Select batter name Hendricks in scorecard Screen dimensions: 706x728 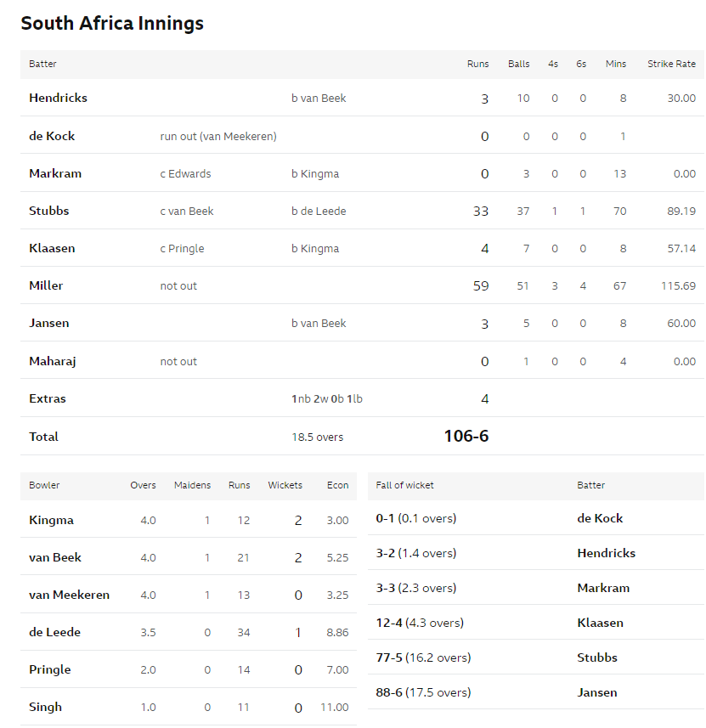click(x=58, y=98)
